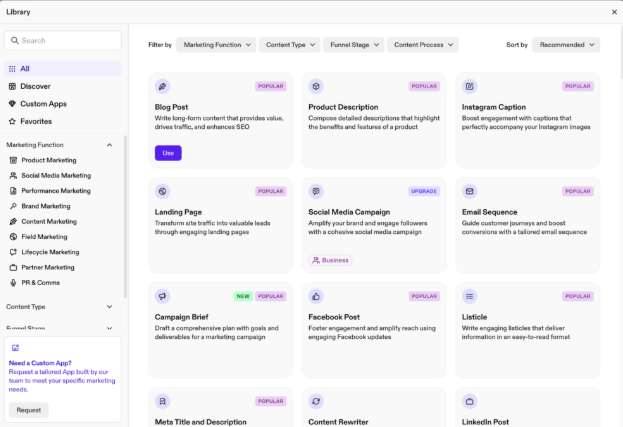Open the Recommended sort dropdown

566,45
